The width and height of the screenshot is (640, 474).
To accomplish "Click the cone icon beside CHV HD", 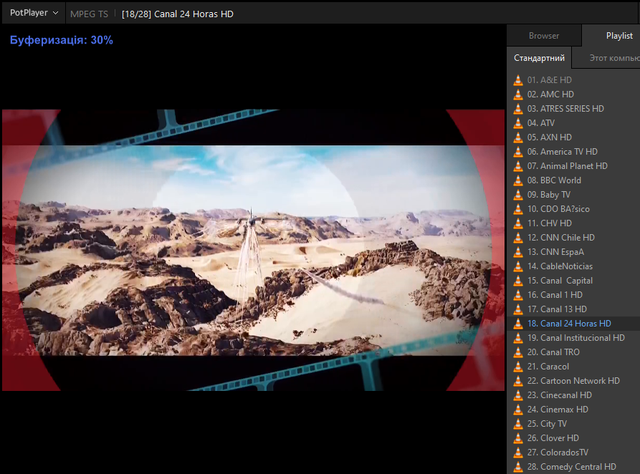I will point(518,223).
